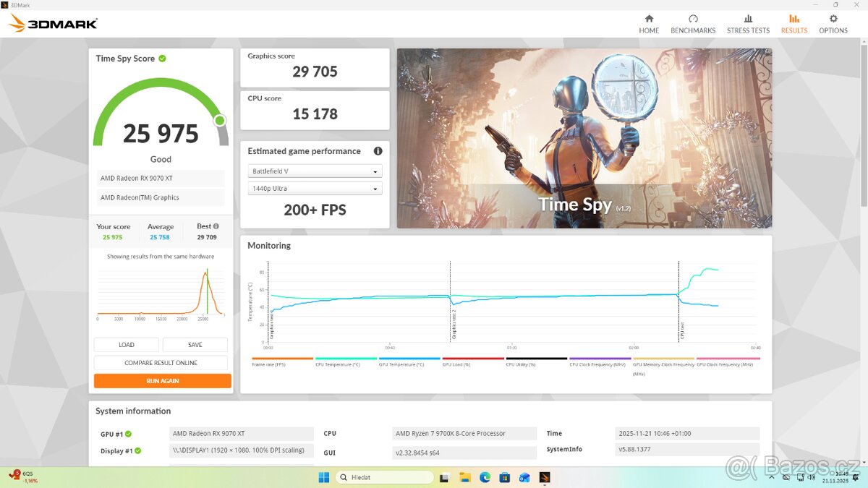
Task: Open Microsoft Edge from the taskbar
Action: click(484, 477)
